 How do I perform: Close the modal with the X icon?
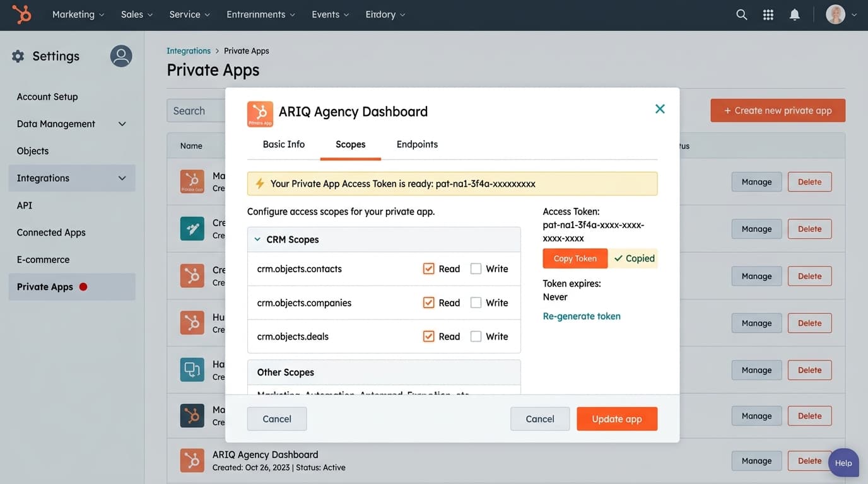coord(660,109)
